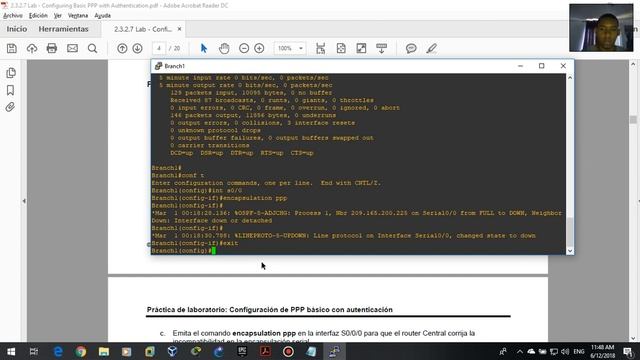Click the Acrobat document scroll down arrow
640x360 pixels.
(x=633, y=338)
